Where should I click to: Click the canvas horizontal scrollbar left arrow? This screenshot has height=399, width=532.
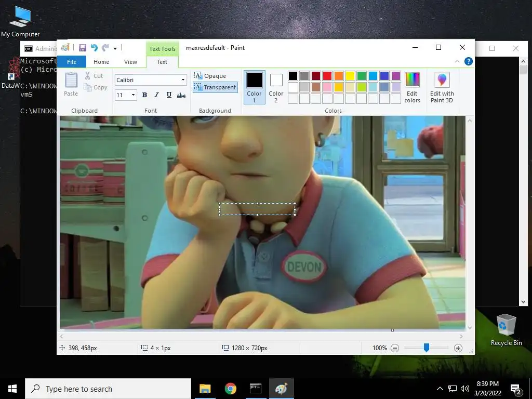click(61, 337)
